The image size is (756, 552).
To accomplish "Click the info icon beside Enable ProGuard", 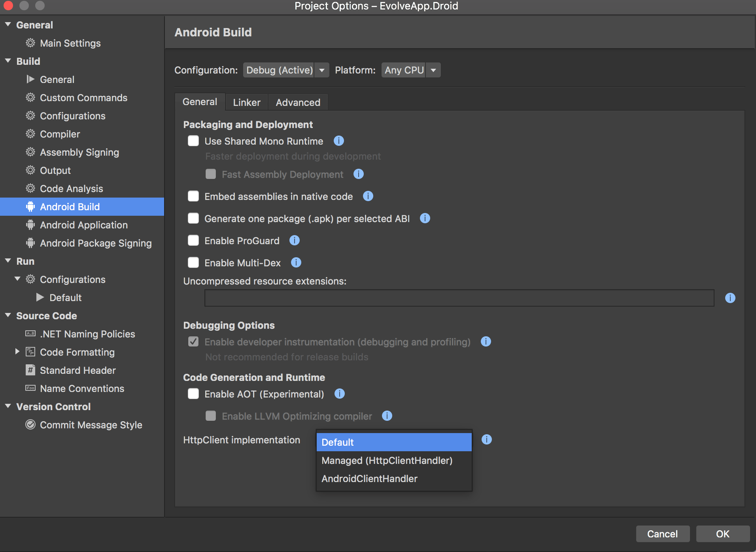I will [x=295, y=241].
